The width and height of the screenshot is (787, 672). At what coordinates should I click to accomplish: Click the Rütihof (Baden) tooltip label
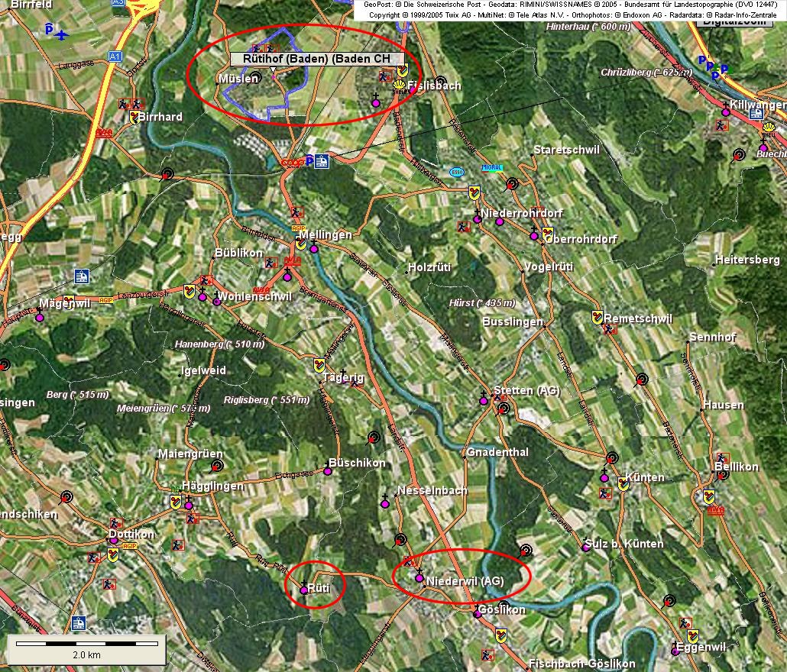316,59
